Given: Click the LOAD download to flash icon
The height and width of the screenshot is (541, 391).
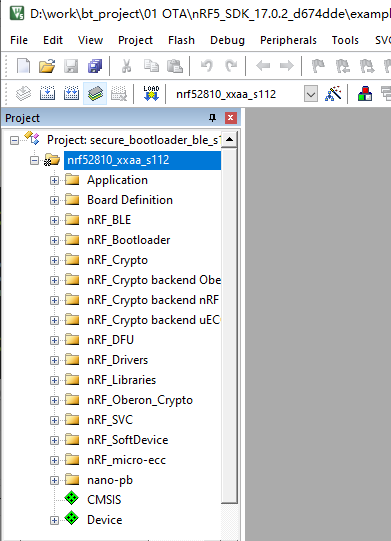Looking at the screenshot, I should click(x=151, y=94).
